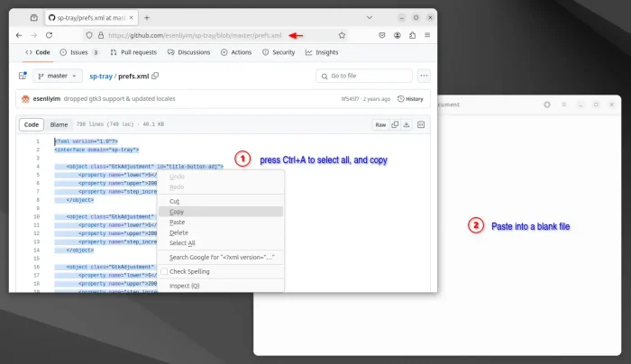This screenshot has height=364, width=631.
Task: Expand the three-dot more file actions menu
Action: click(424, 77)
